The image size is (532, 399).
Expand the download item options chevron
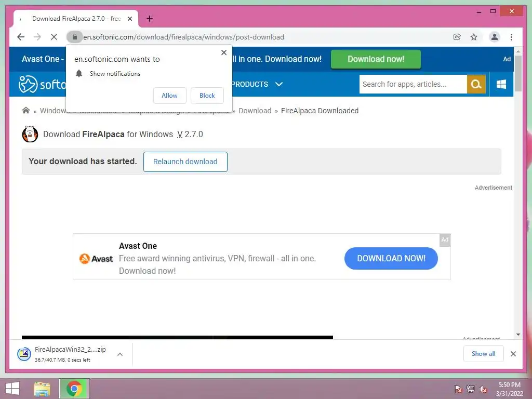tap(120, 354)
